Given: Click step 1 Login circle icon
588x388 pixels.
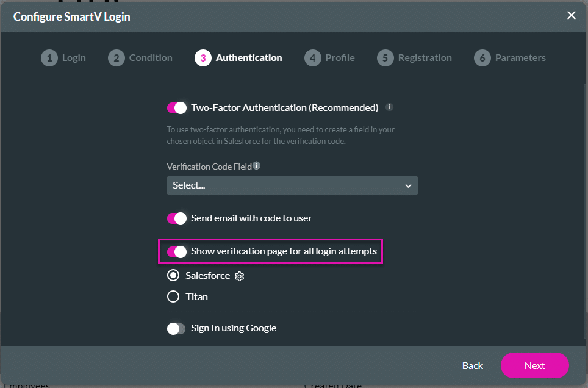Looking at the screenshot, I should [x=49, y=58].
